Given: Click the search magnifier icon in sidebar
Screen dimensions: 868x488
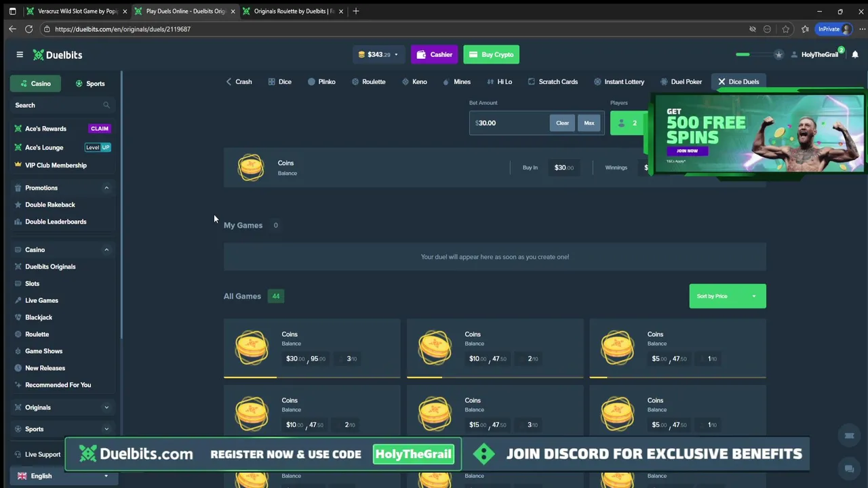Looking at the screenshot, I should (106, 105).
